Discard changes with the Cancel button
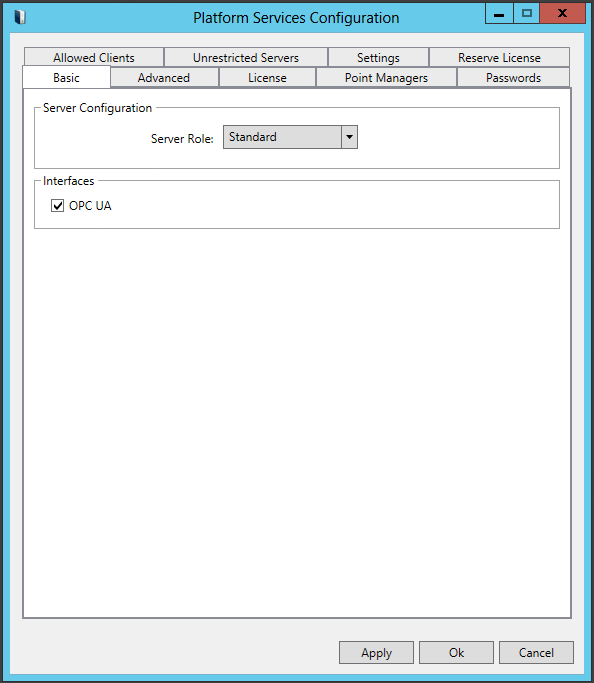The height and width of the screenshot is (683, 594). tap(536, 653)
